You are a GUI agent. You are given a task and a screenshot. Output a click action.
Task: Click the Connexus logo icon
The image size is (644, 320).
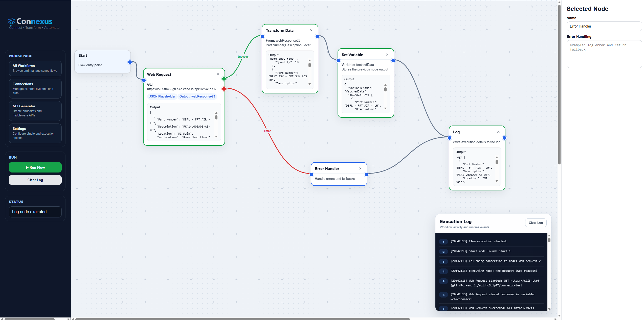pos(11,22)
